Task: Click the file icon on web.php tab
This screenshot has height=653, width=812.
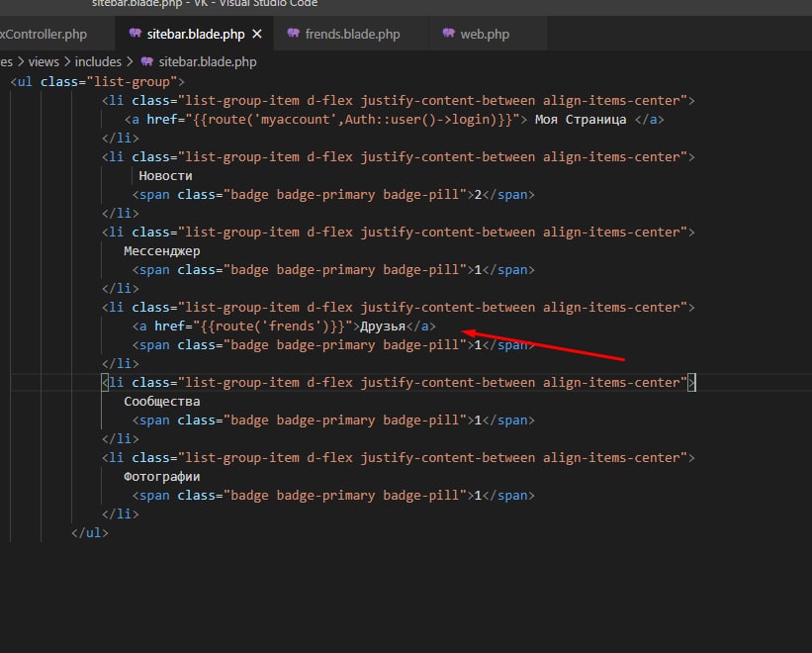Action: coord(448,34)
